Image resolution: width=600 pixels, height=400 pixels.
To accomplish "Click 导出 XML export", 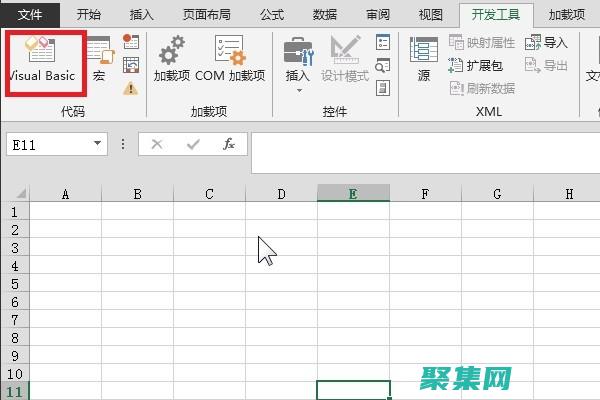I will tap(546, 65).
